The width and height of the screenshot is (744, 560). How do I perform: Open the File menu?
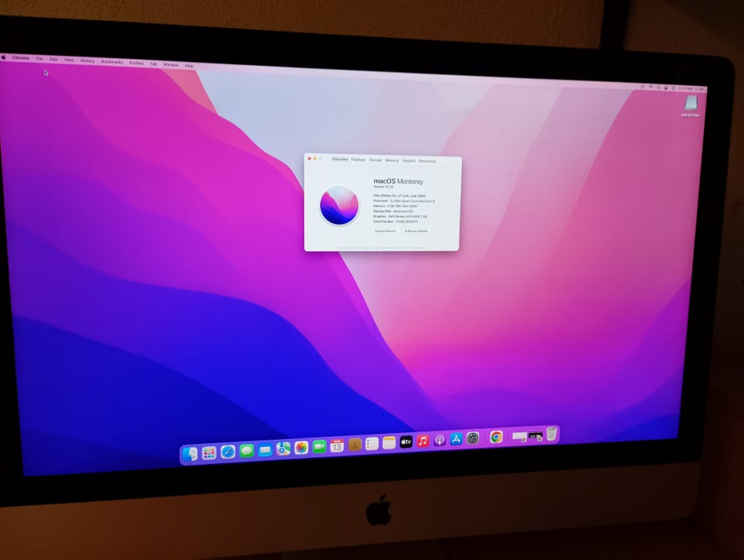click(x=40, y=59)
